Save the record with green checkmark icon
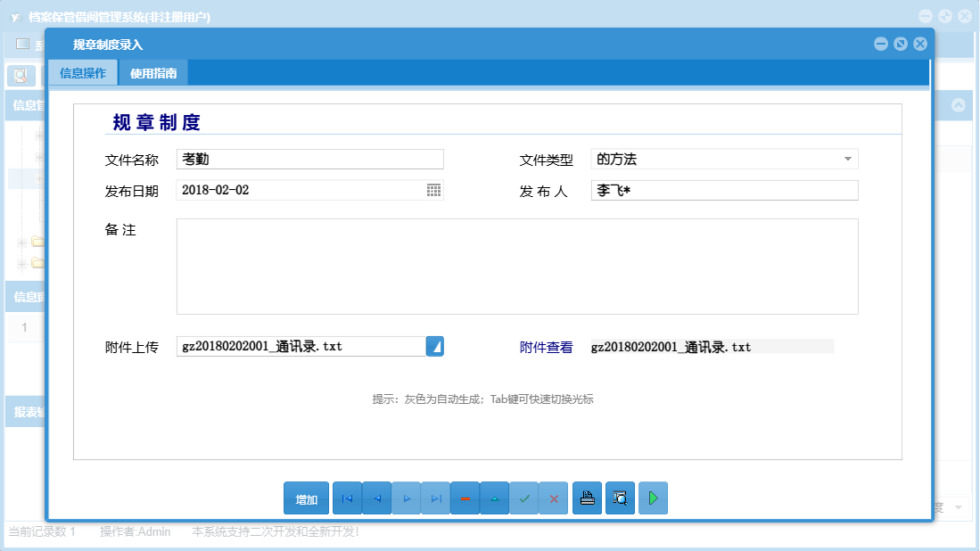980x551 pixels. (524, 498)
